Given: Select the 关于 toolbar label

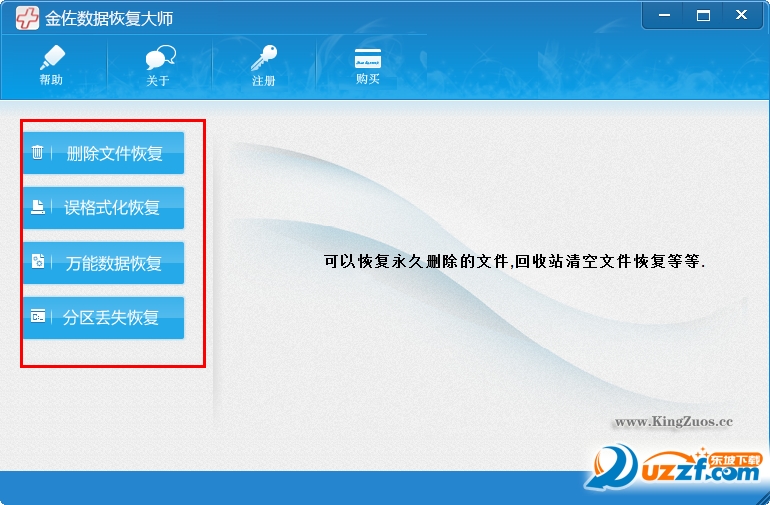Looking at the screenshot, I should coord(158,81).
